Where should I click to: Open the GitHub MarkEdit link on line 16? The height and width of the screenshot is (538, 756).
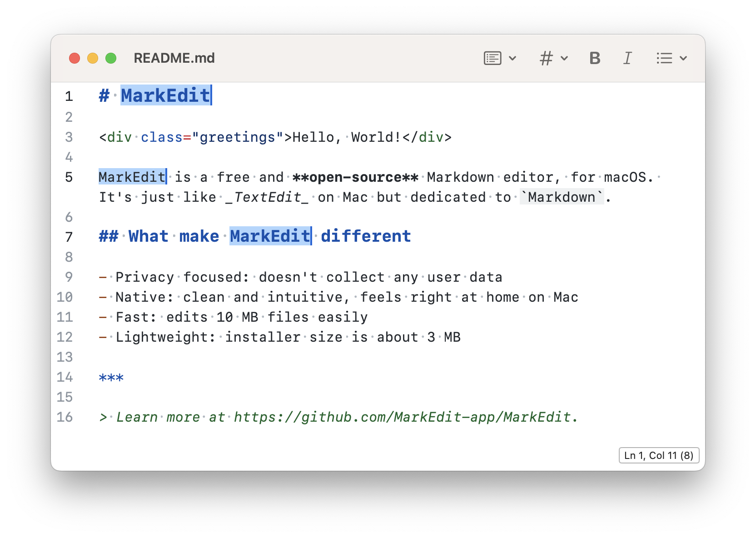402,417
